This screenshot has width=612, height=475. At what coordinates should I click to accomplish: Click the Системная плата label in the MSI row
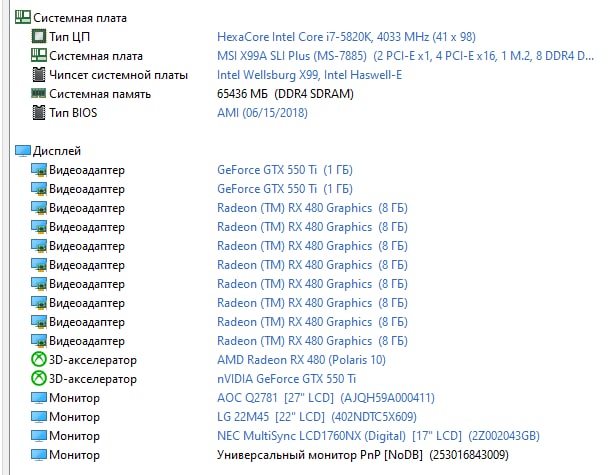tap(96, 56)
